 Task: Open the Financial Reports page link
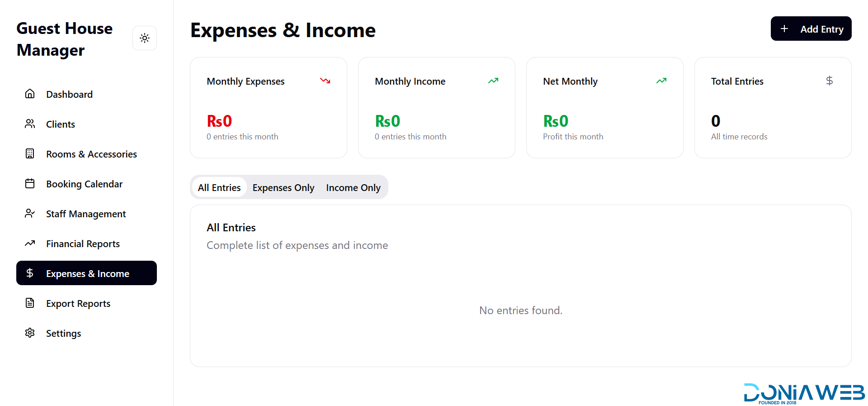pyautogui.click(x=83, y=244)
